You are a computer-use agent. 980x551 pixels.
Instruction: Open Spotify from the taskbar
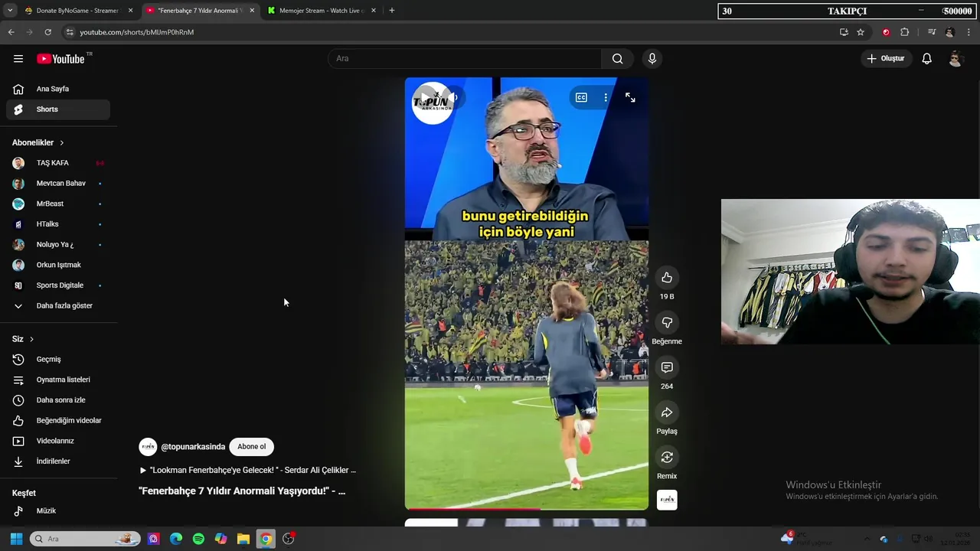(x=198, y=539)
